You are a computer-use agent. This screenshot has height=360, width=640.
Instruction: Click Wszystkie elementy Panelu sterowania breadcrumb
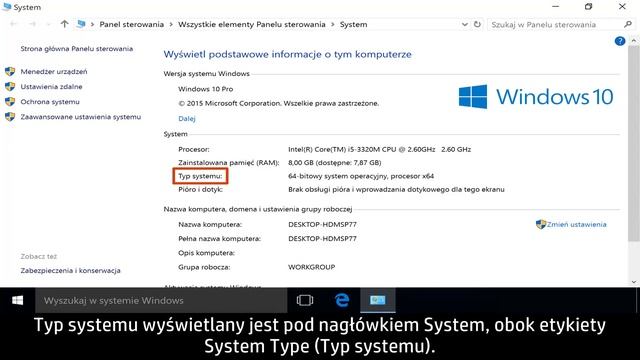click(x=252, y=24)
